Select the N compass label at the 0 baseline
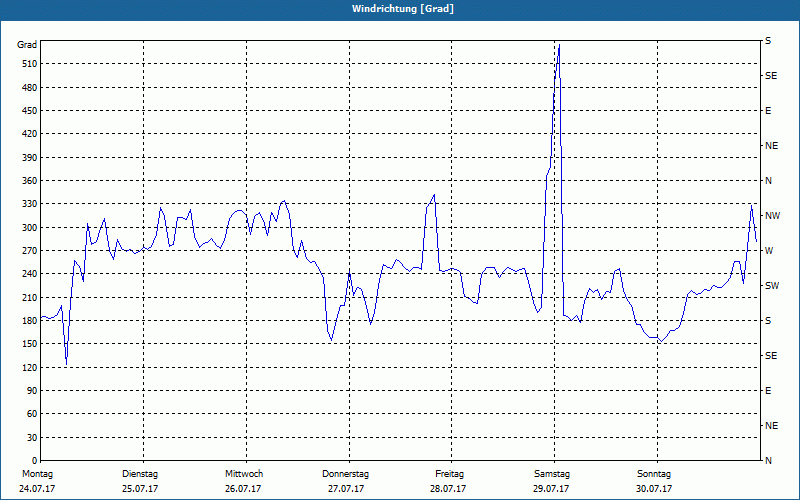800x500 pixels. coord(768,461)
